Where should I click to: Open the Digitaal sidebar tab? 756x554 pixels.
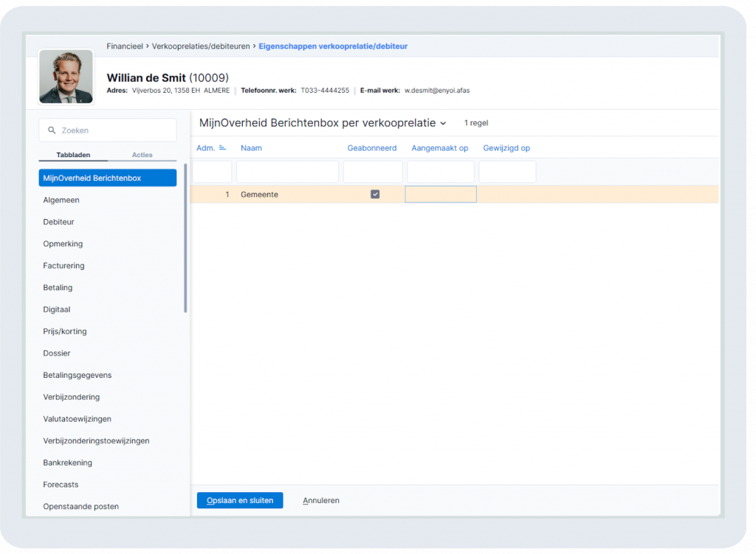[x=56, y=309]
